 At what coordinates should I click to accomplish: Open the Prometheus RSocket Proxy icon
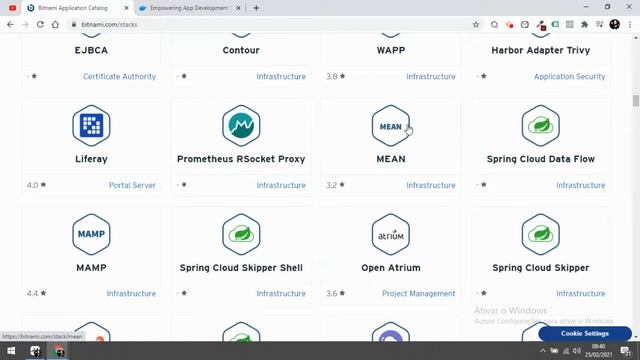tap(241, 126)
